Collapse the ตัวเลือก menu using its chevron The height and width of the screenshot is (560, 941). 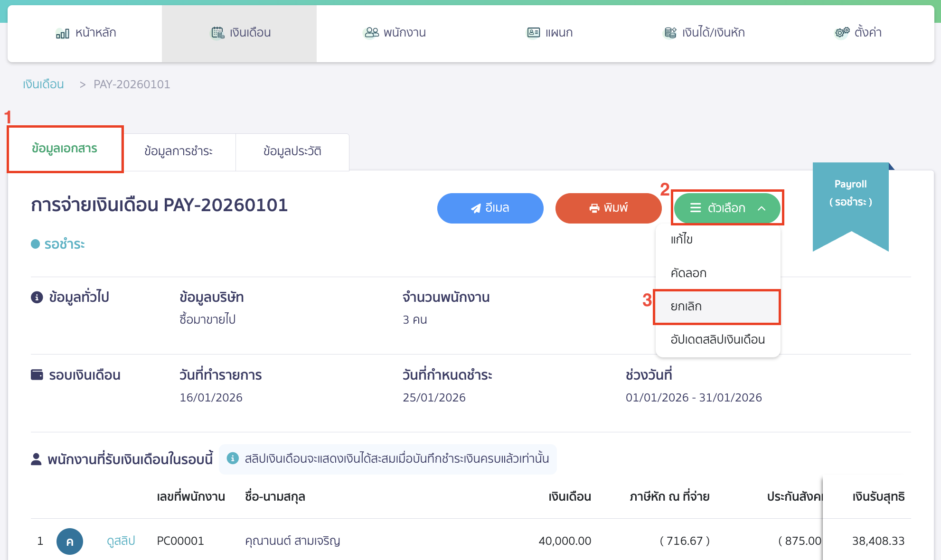tap(762, 208)
